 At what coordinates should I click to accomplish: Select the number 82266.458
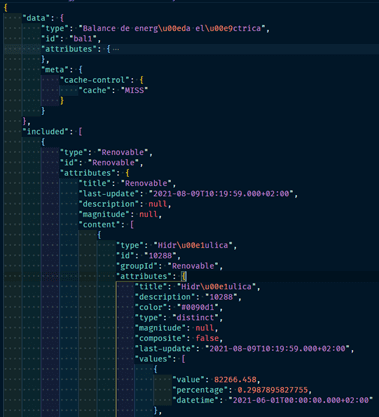(x=235, y=380)
